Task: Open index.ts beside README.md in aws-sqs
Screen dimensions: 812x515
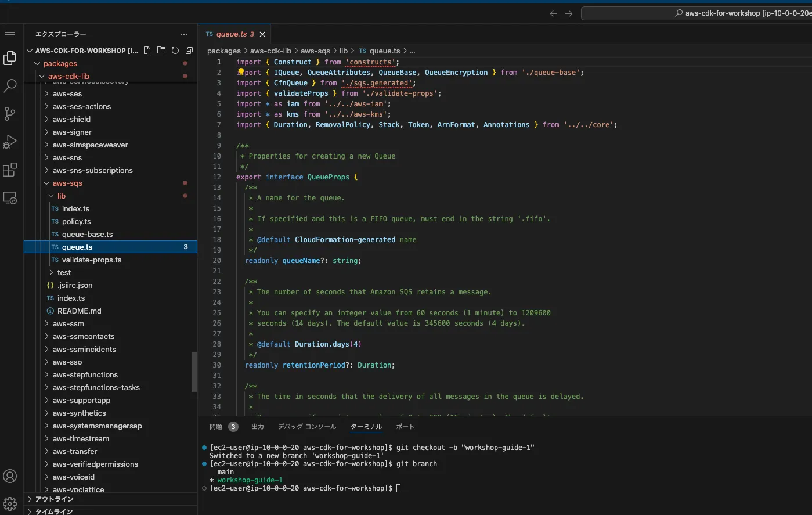Action: 71,298
